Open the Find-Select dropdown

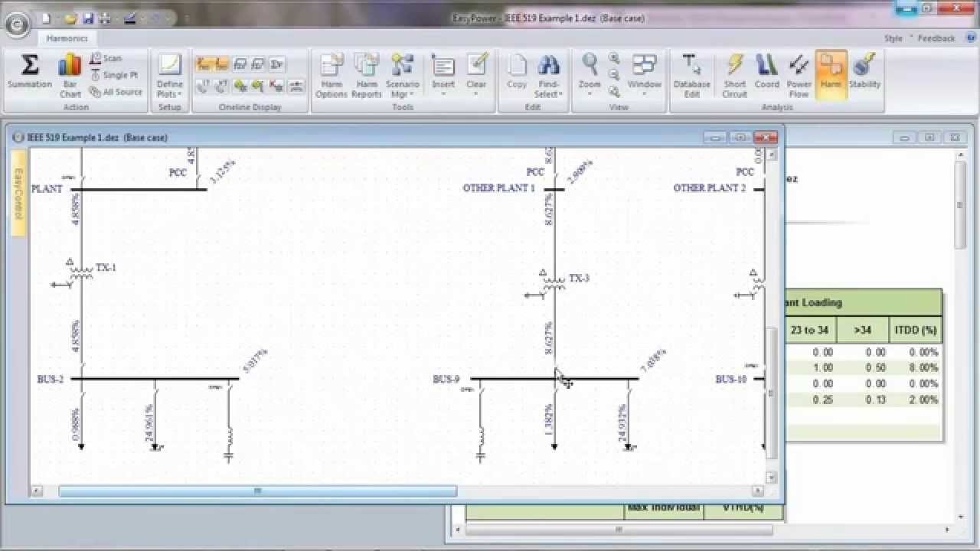coord(548,76)
